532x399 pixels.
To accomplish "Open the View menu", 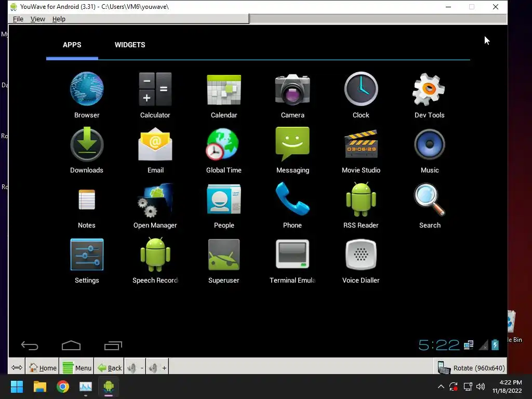I will 37,19.
